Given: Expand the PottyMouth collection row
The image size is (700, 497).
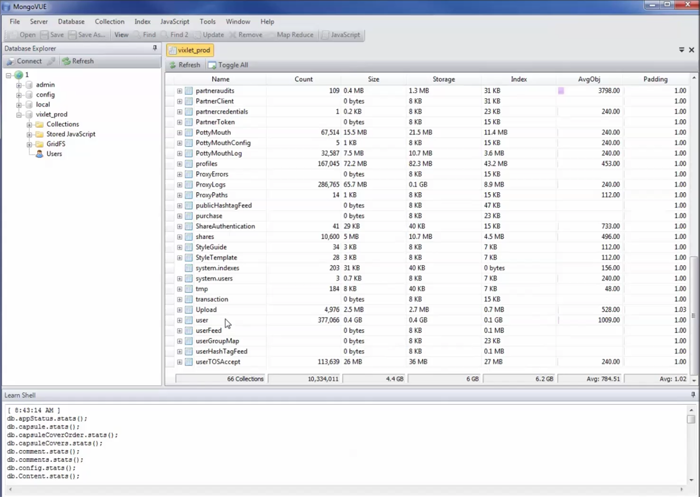Looking at the screenshot, I should click(179, 133).
